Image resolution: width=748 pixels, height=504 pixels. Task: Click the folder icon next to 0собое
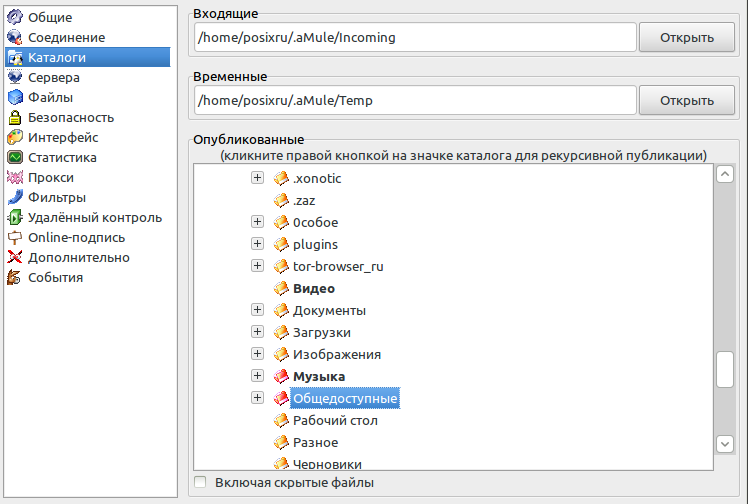pos(281,222)
